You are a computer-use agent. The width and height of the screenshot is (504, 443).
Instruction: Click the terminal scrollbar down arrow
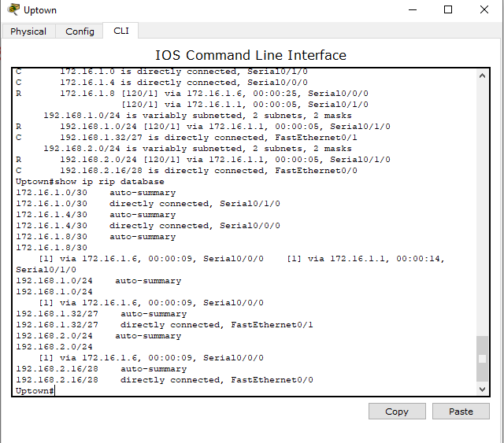click(483, 389)
